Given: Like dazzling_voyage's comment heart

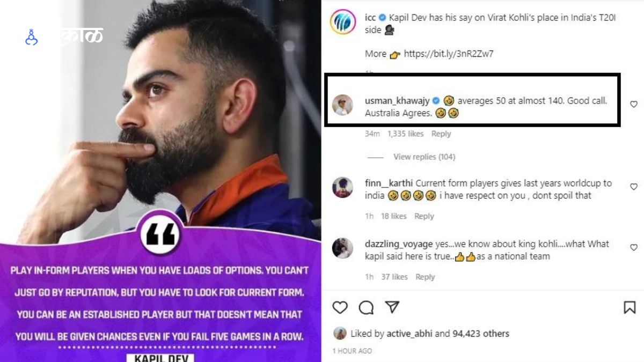Looking at the screenshot, I should click(x=634, y=247).
